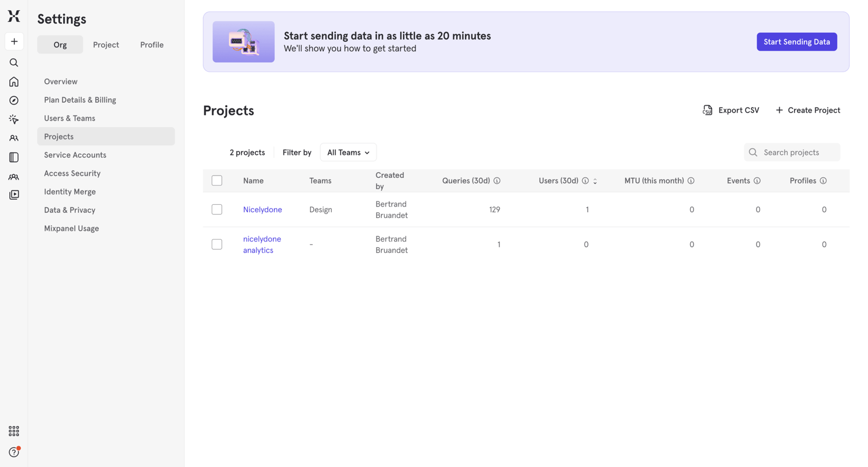Open the plus create-new icon in sidebar
868x467 pixels.
[14, 41]
